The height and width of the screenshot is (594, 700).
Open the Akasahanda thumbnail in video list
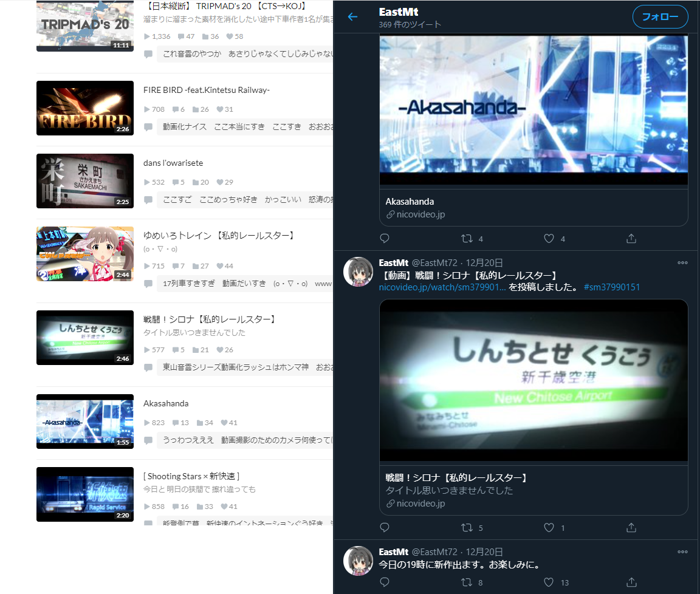[x=85, y=422]
